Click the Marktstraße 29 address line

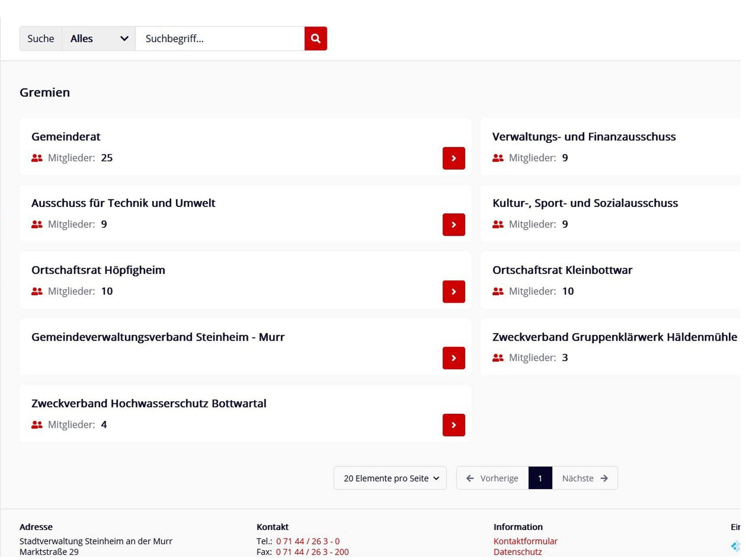pos(49,552)
